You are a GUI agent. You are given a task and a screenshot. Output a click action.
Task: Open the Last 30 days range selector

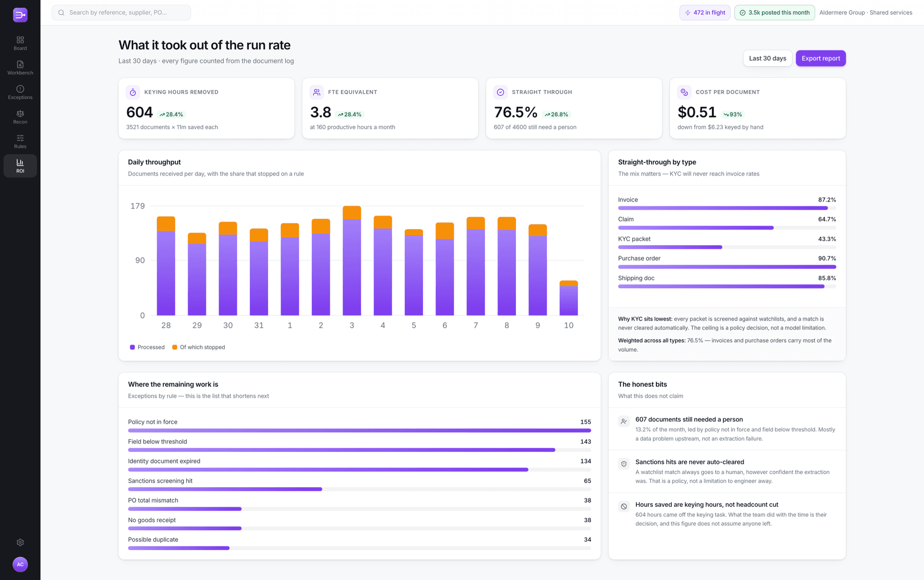pyautogui.click(x=768, y=58)
